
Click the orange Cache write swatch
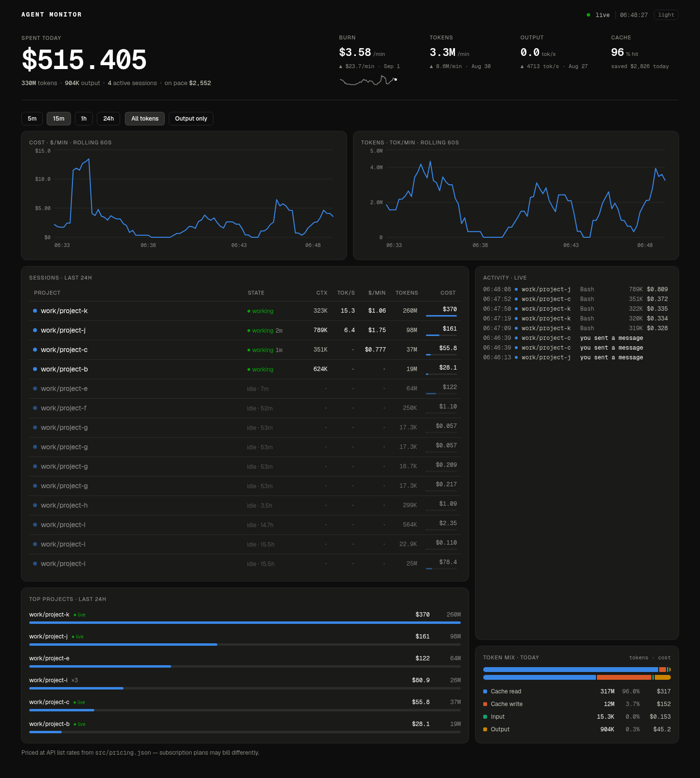485,704
